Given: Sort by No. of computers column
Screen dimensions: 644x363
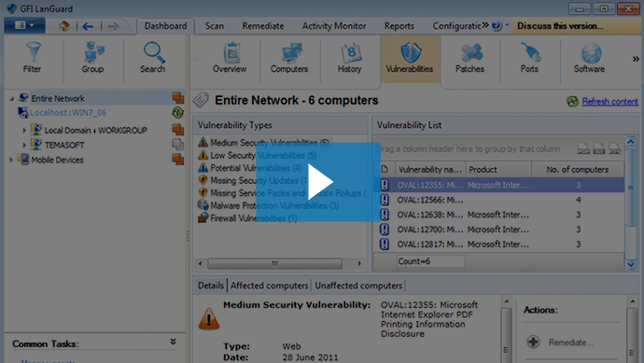Looking at the screenshot, I should (x=578, y=169).
